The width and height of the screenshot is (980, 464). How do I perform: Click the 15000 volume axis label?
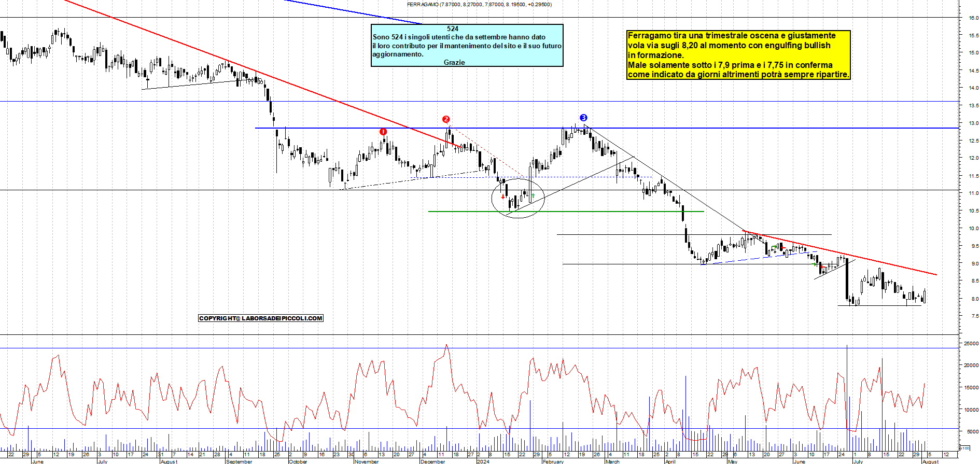pyautogui.click(x=971, y=387)
